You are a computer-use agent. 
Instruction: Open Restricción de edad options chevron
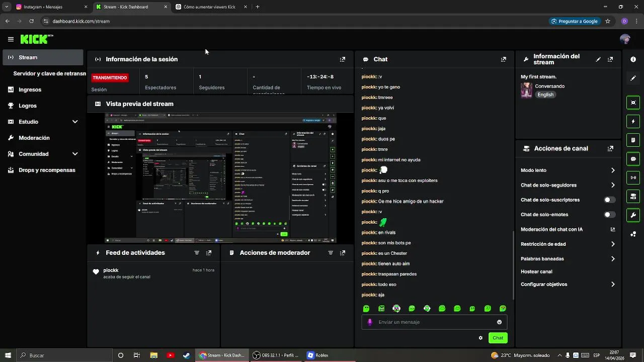613,244
